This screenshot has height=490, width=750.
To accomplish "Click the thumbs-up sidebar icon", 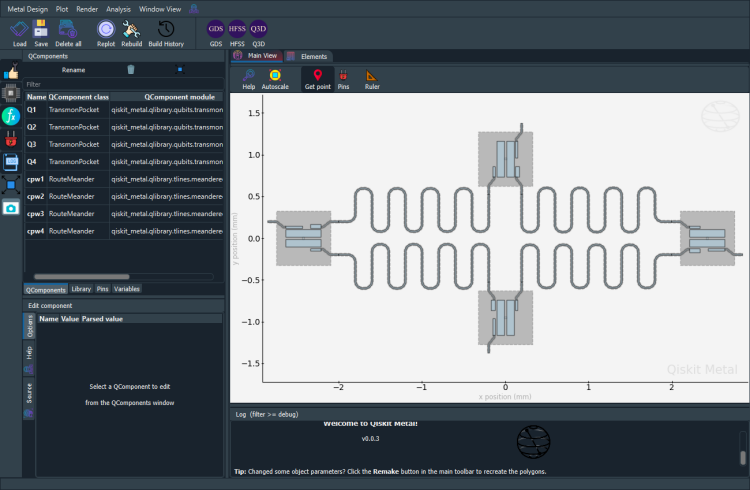I will pos(11,72).
